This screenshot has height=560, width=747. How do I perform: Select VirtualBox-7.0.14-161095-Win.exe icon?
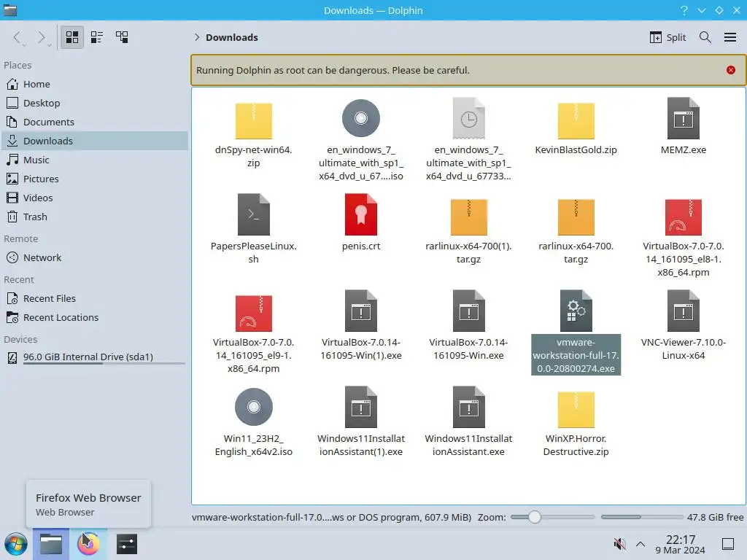(x=468, y=311)
